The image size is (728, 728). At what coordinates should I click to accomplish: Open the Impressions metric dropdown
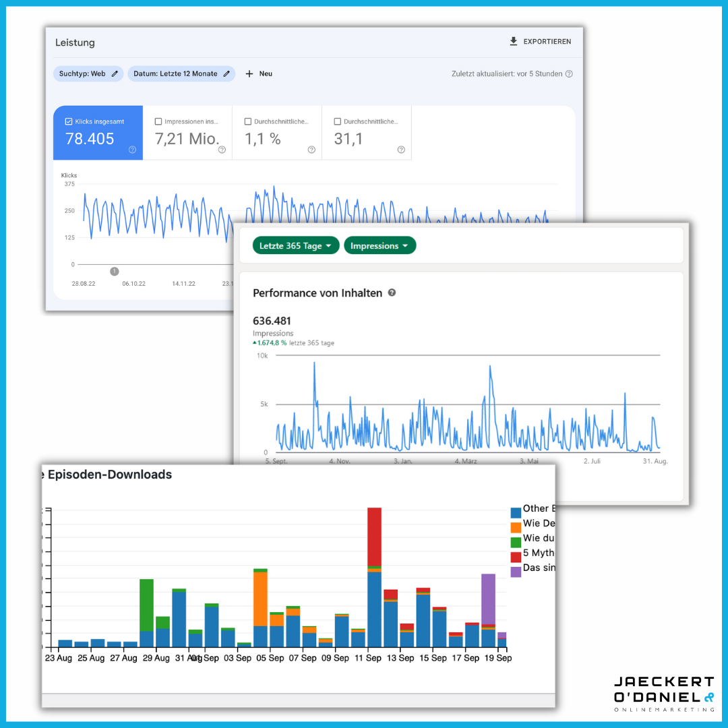click(x=380, y=245)
